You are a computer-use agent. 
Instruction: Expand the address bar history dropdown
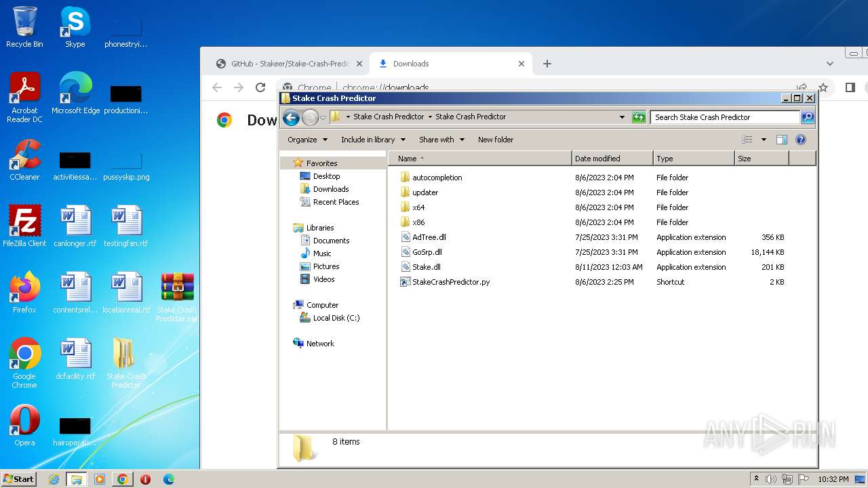point(622,117)
